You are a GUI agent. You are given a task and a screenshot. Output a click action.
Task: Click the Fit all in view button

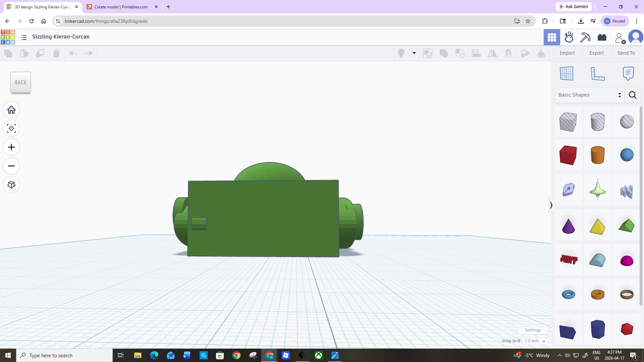tap(11, 129)
